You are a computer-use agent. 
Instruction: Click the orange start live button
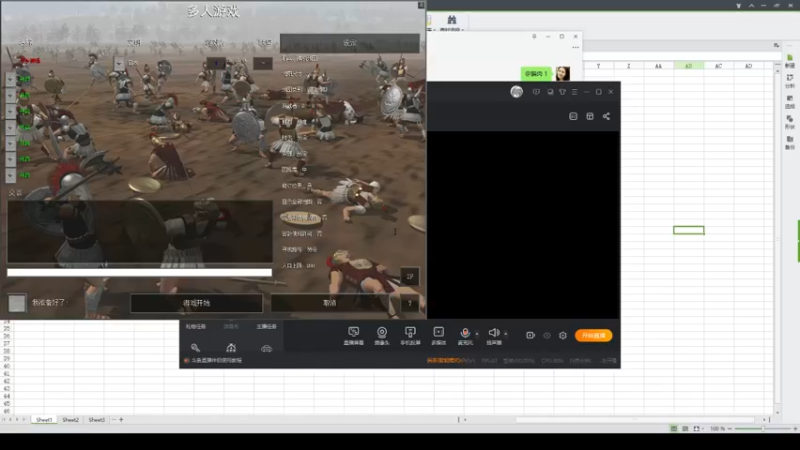(x=593, y=335)
